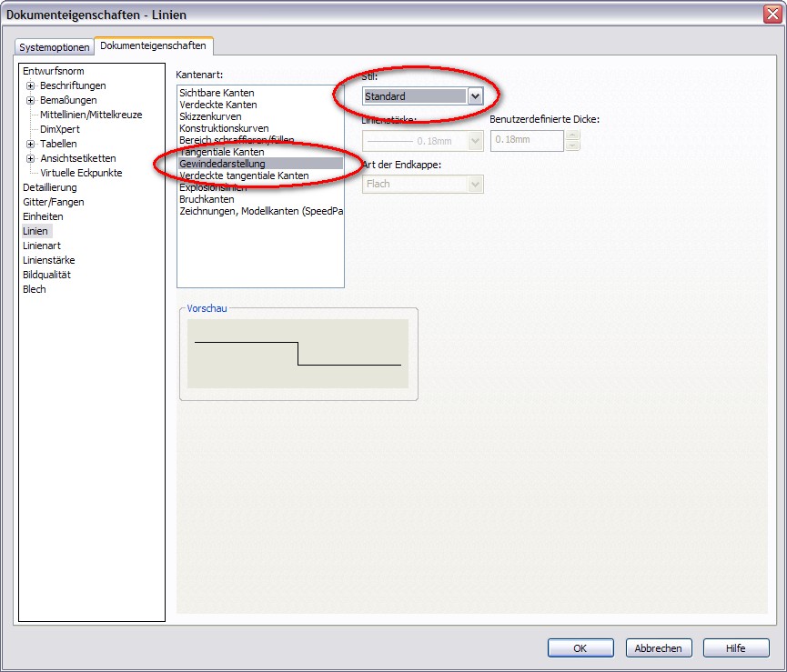Close the Dokumenteigenschaften dialog window

click(x=773, y=14)
